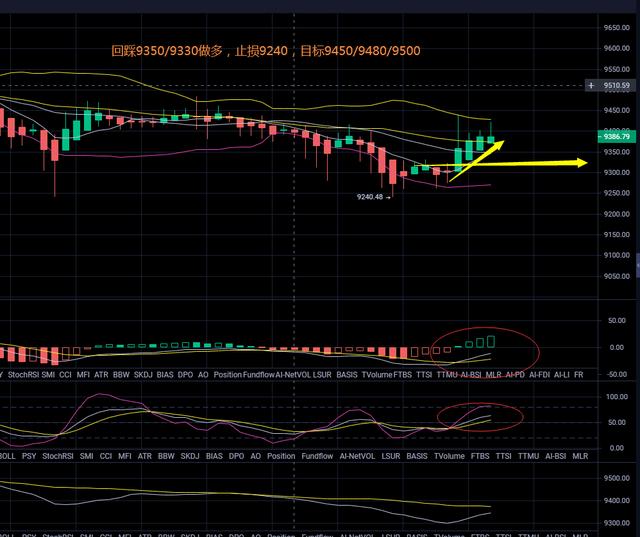This screenshot has height=537, width=640.
Task: Select AO tab under the oscillator panel
Action: pyautogui.click(x=256, y=456)
